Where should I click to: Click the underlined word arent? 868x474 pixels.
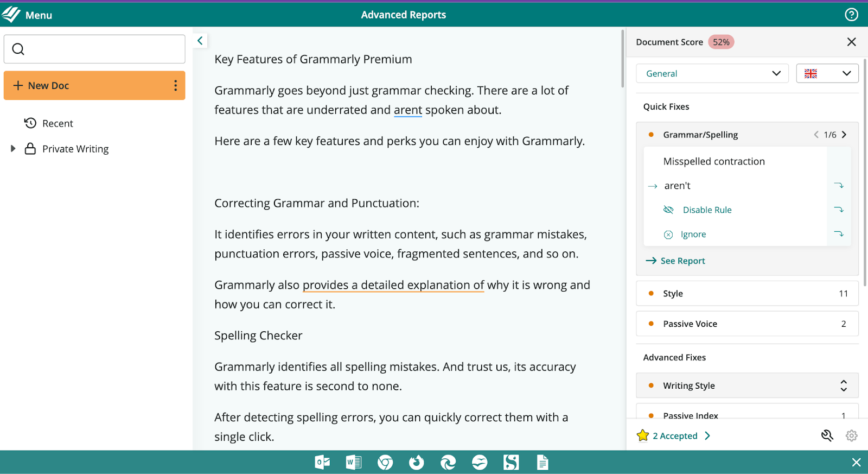point(408,110)
